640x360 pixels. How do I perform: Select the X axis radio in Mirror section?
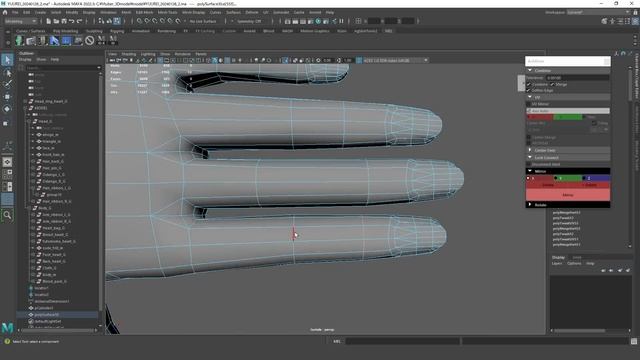529,178
